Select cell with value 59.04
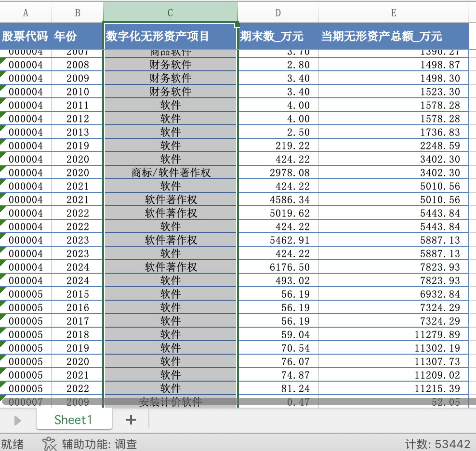Screen dimensions: 476x451 click(278, 334)
